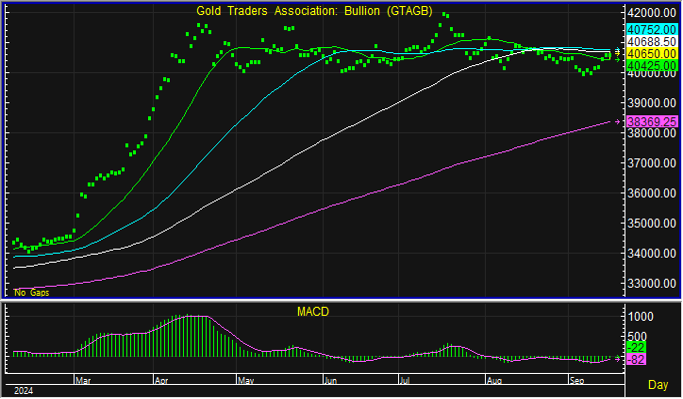Click the white 40688.50 price label
Screen dimensions: 683x399
click(x=652, y=42)
